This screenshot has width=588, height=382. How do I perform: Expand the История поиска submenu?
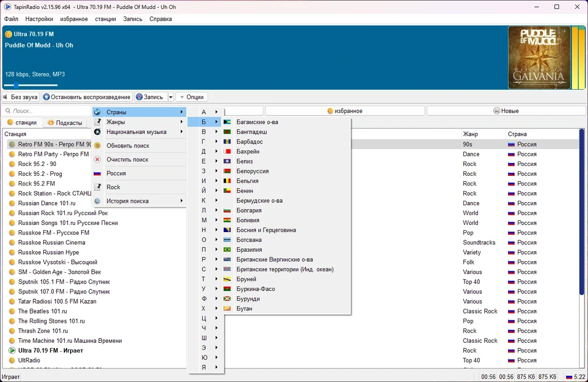139,201
